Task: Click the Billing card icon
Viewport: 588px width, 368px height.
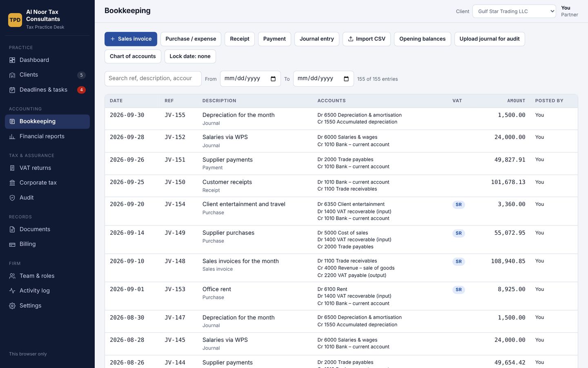Action: coord(12,244)
